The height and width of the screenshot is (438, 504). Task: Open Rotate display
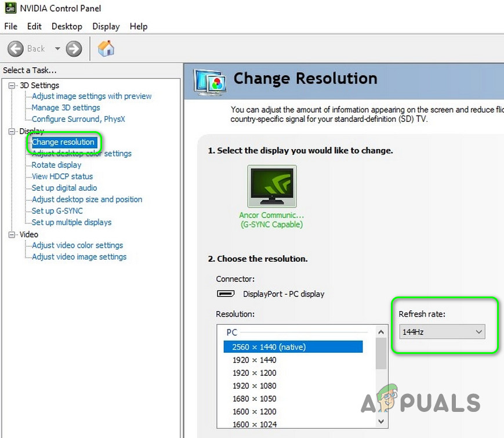pyautogui.click(x=57, y=165)
